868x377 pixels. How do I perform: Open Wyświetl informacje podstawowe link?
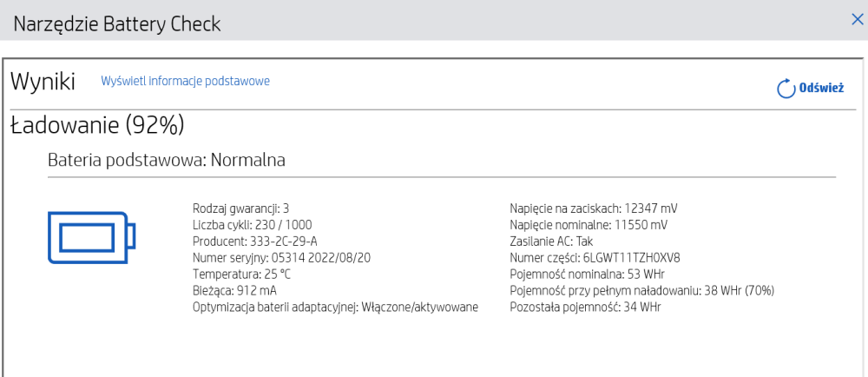[x=185, y=82]
